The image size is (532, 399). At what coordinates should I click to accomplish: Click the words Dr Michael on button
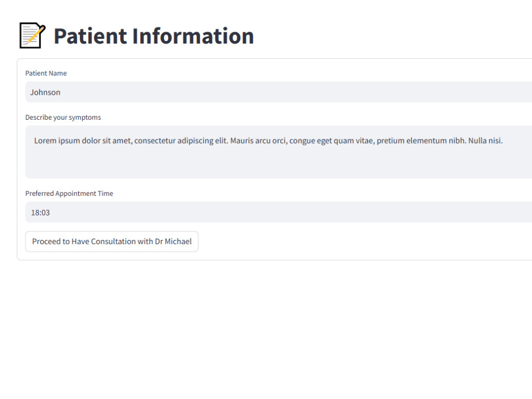173,242
